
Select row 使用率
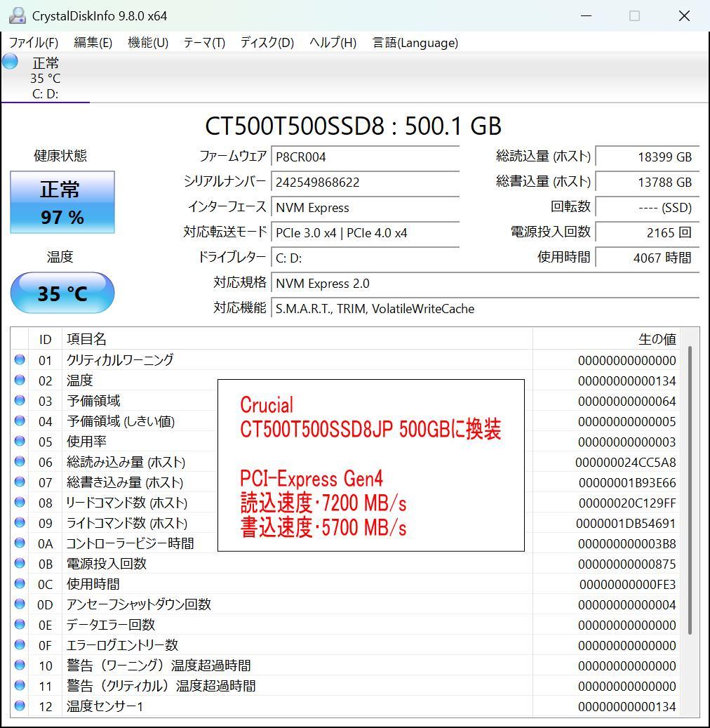click(346, 441)
